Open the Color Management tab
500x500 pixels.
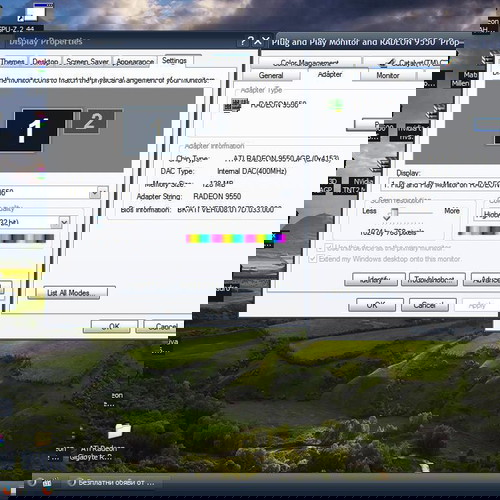click(x=309, y=63)
